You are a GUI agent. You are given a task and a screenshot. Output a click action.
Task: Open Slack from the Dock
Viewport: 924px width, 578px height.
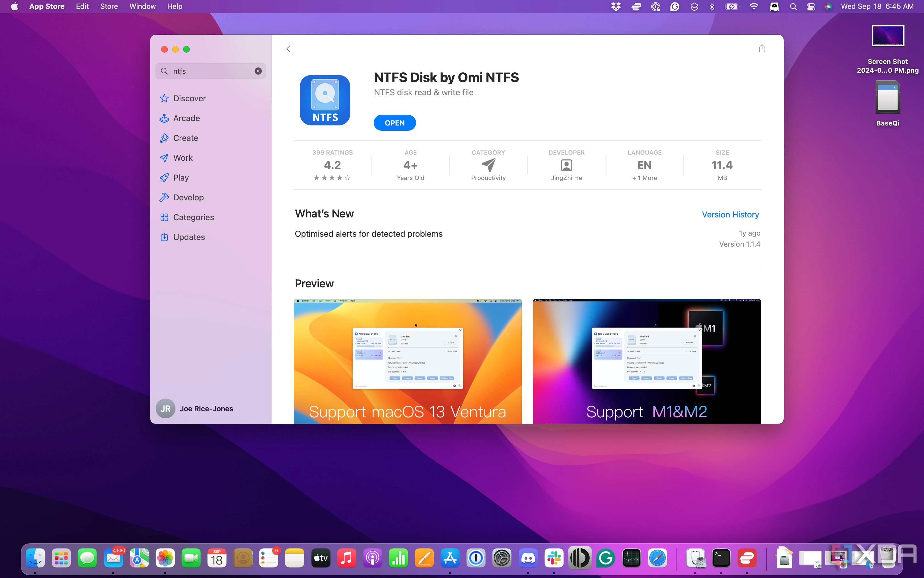554,558
